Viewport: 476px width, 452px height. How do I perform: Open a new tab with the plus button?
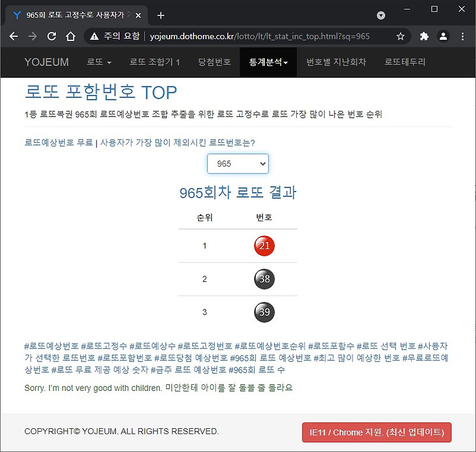pos(161,15)
